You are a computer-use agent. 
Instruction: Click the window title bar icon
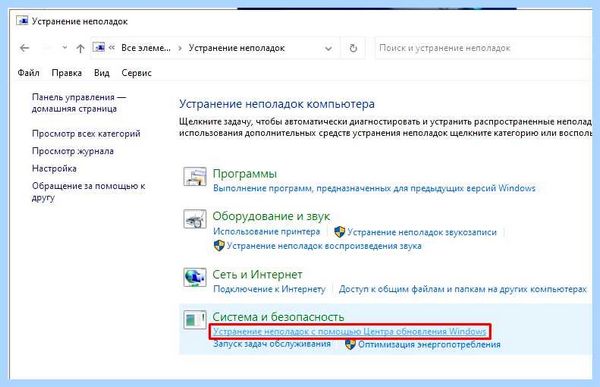coord(22,21)
